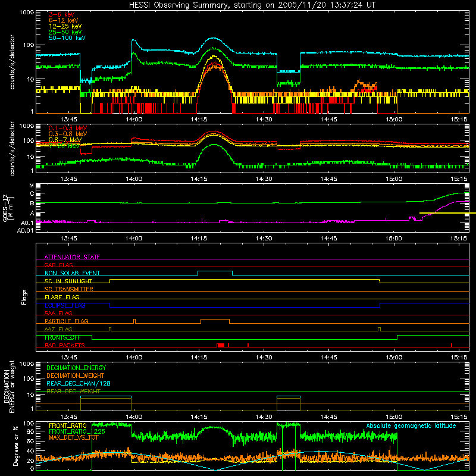476x476 pixels.
Task: Select the NON_SOLAR_EVENT flag label
Action: coord(72,273)
